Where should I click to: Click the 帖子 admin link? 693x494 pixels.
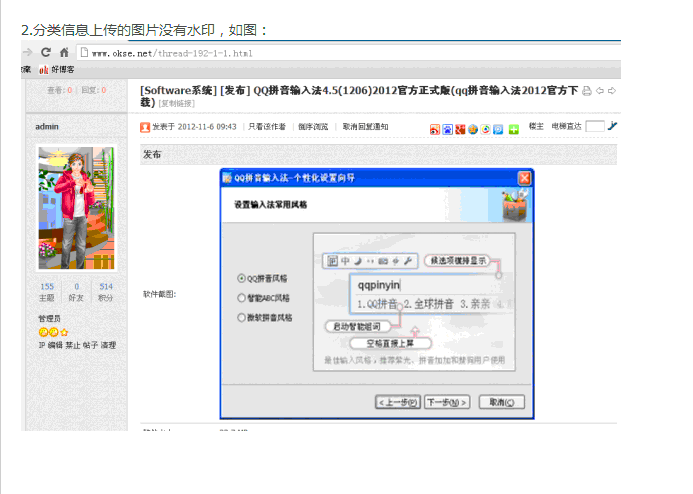pos(90,346)
